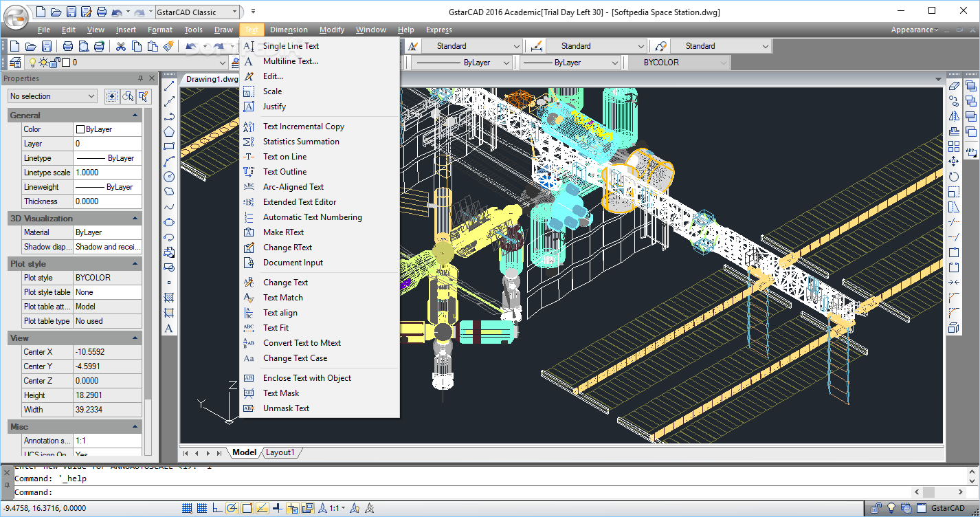Select the Move modify tool
The width and height of the screenshot is (980, 517).
click(954, 162)
